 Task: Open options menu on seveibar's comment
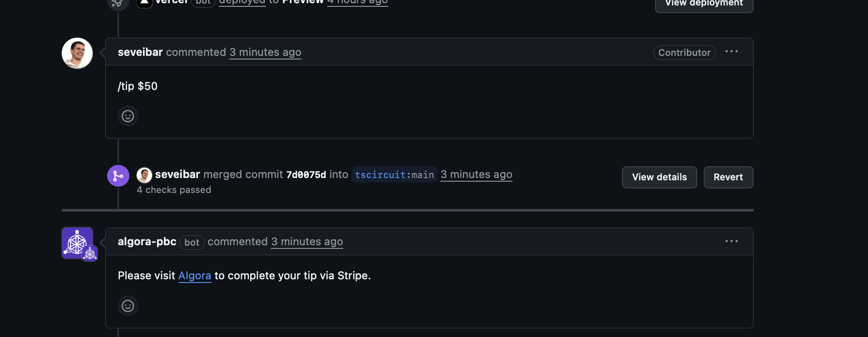731,52
